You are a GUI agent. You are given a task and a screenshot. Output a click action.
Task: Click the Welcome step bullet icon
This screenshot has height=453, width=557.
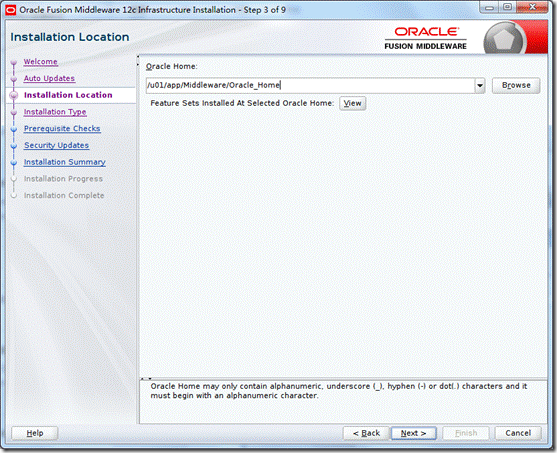pyautogui.click(x=14, y=63)
